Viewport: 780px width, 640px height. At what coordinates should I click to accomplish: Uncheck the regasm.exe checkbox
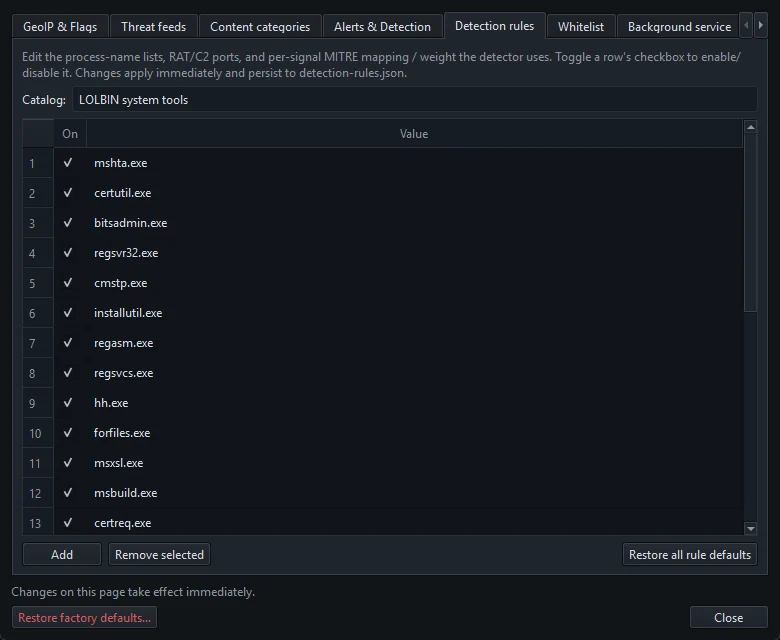pyautogui.click(x=68, y=343)
